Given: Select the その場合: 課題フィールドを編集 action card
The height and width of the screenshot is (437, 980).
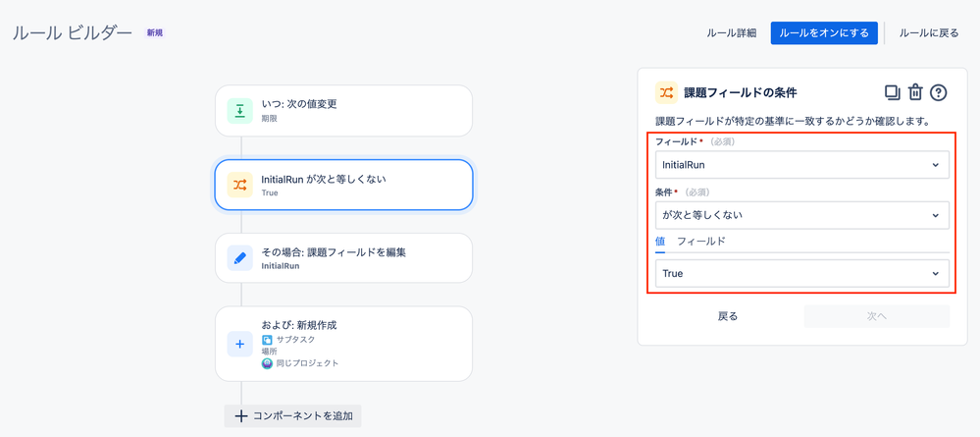Looking at the screenshot, I should [x=343, y=258].
